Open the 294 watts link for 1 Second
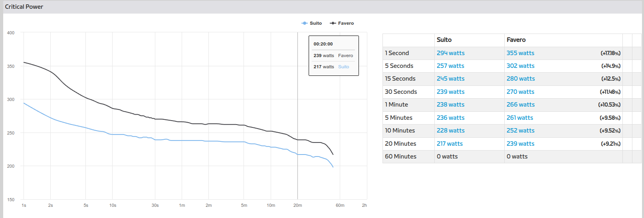Viewport: 644px width, 218px height. point(450,53)
